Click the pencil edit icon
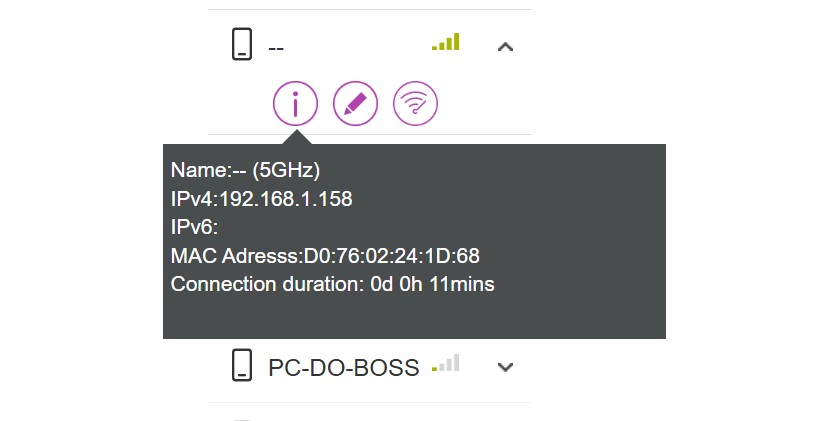The height and width of the screenshot is (421, 831). [x=354, y=103]
